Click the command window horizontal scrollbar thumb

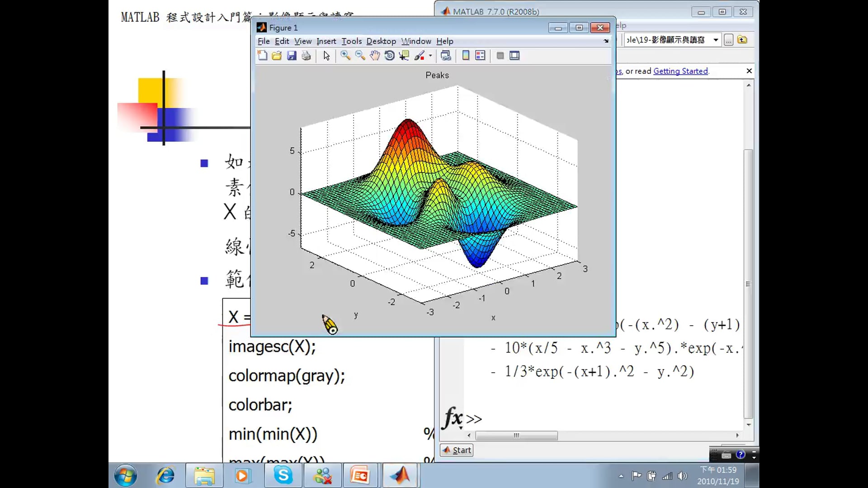coord(516,436)
